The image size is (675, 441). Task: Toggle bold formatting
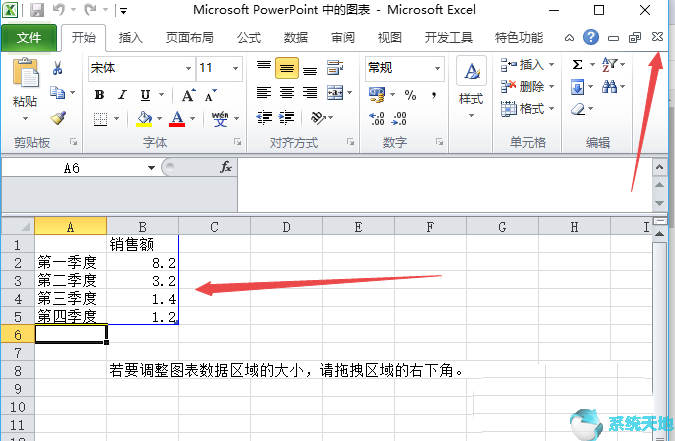[99, 95]
